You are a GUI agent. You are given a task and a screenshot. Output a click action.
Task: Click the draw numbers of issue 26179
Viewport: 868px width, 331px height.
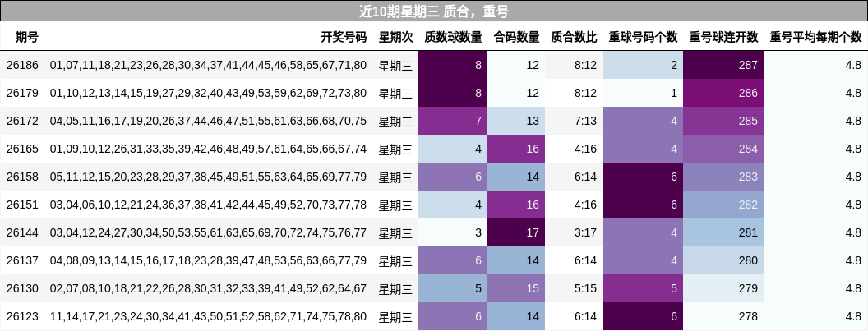208,93
